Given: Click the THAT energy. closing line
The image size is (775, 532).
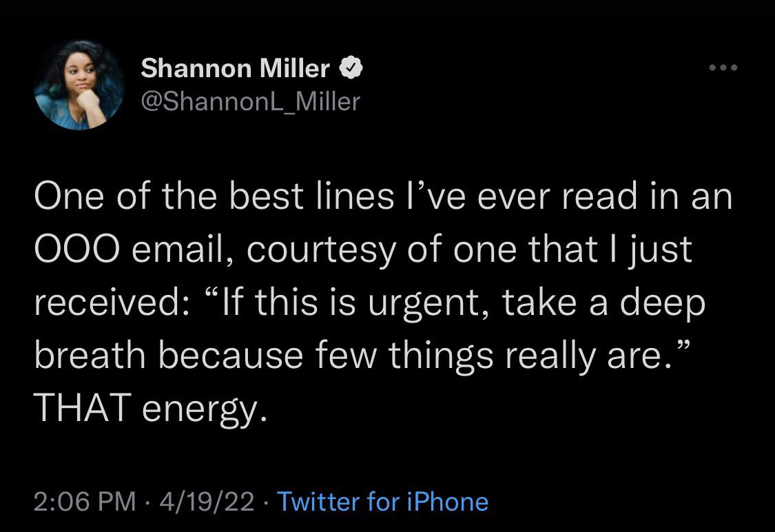Looking at the screenshot, I should (151, 409).
